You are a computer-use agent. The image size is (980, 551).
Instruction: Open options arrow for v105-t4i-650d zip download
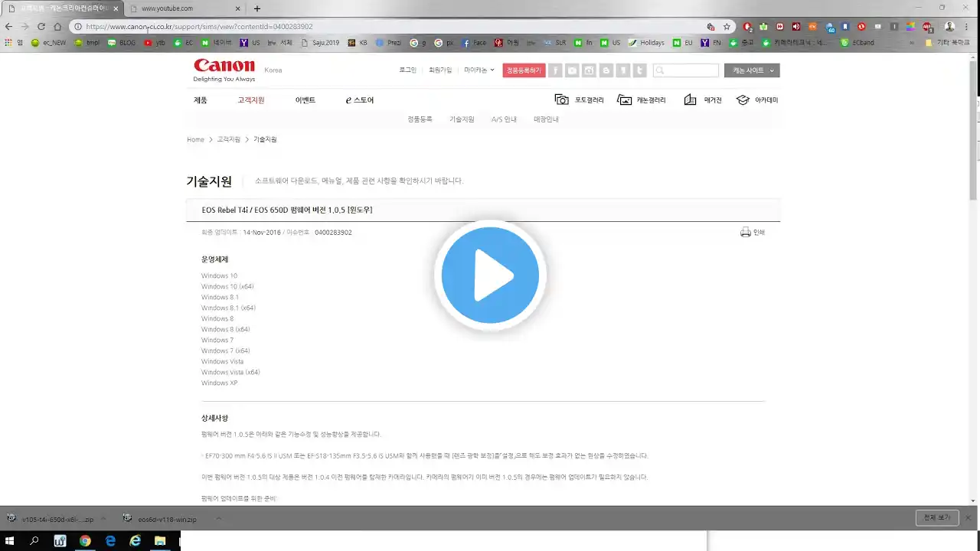pos(104,519)
